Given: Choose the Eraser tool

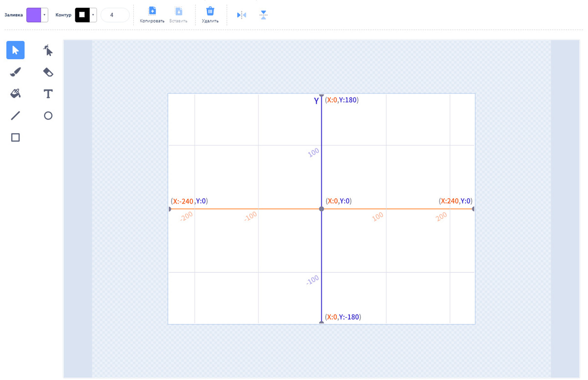Looking at the screenshot, I should (48, 72).
